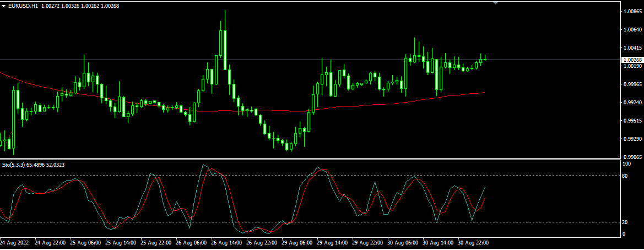Click time label 26 Aug 14:00
This screenshot has height=250, width=644.
tap(227, 243)
